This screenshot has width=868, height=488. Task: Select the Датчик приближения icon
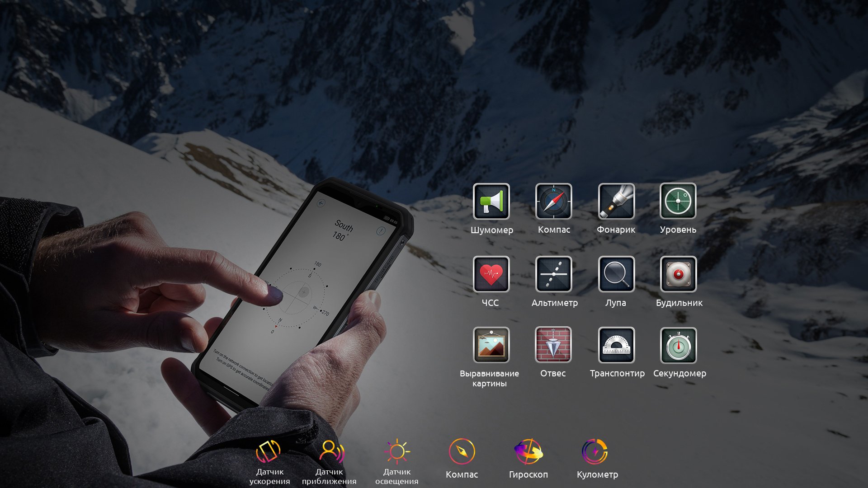coord(331,451)
